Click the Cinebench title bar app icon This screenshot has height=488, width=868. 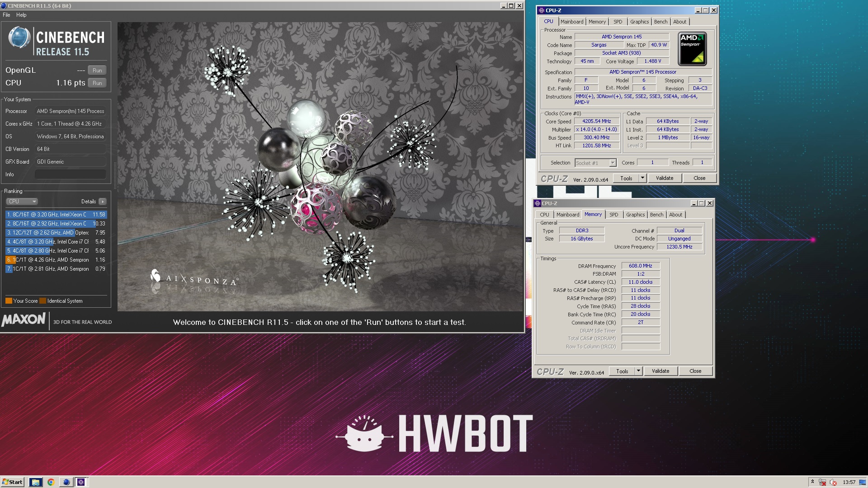4,6
